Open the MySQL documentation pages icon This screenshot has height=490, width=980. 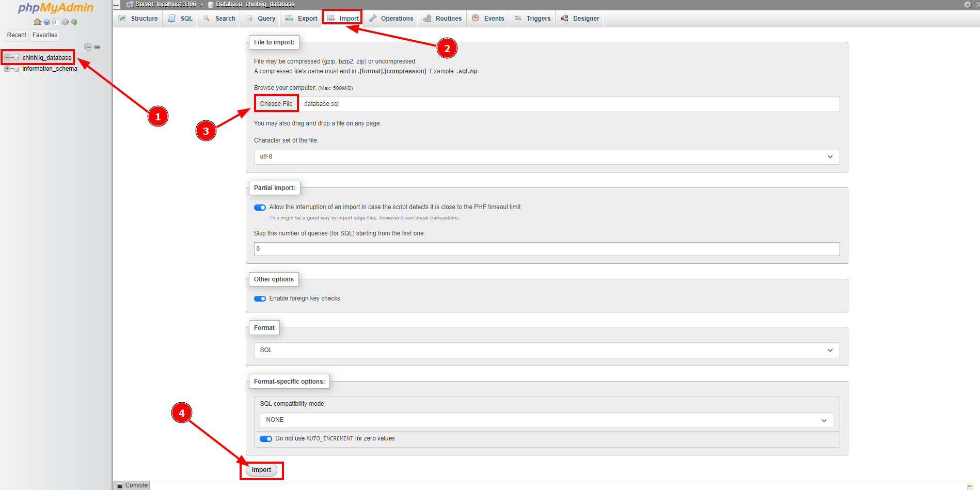click(x=56, y=22)
